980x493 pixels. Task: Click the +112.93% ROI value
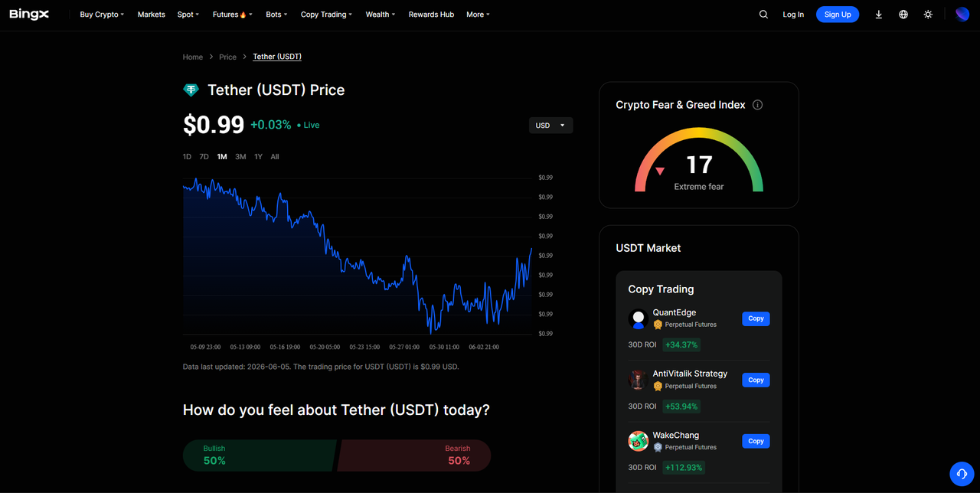pos(684,467)
